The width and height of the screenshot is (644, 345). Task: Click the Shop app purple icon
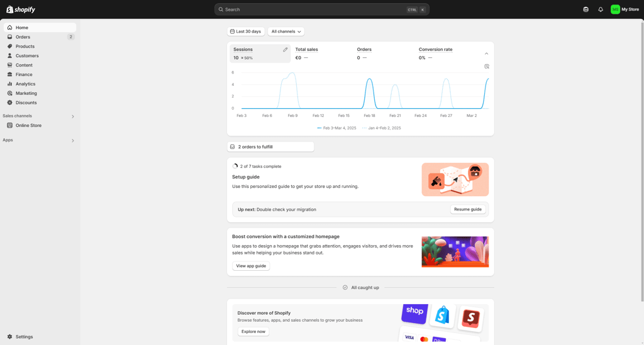click(x=414, y=314)
